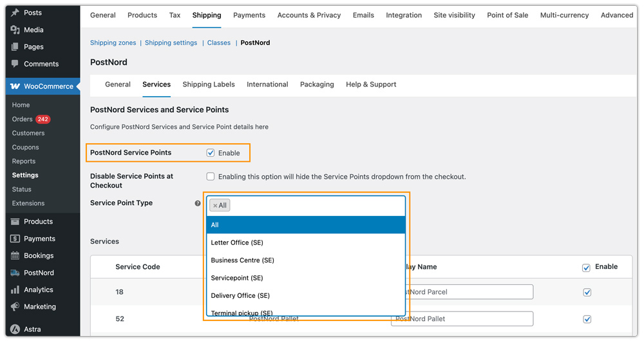The width and height of the screenshot is (644, 343).
Task: Choose Delivery Office (SE) option
Action: (x=306, y=296)
